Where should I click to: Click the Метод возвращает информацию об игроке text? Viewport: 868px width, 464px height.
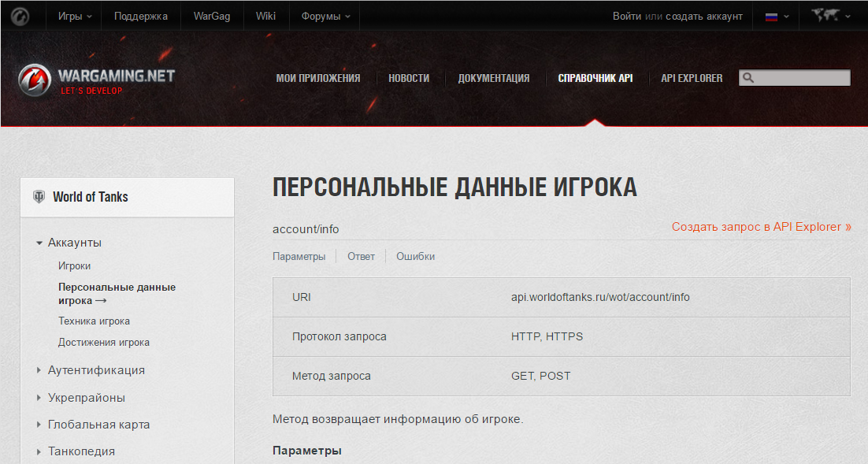[x=398, y=419]
